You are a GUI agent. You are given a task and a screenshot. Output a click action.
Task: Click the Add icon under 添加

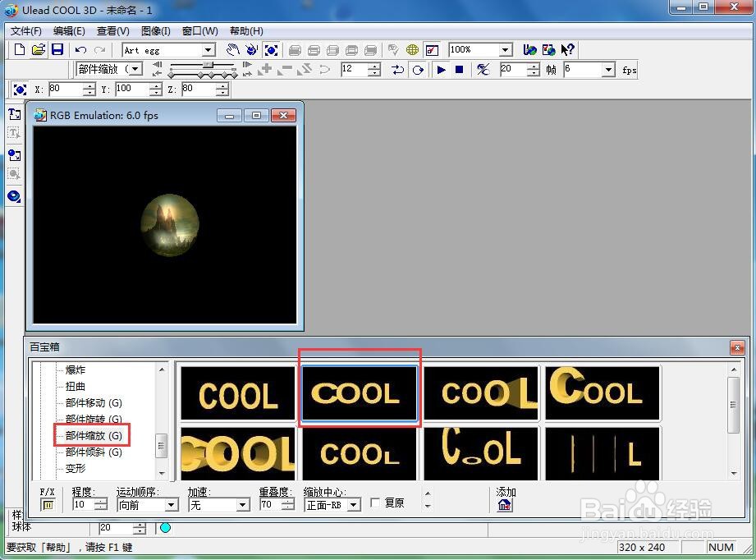click(504, 505)
